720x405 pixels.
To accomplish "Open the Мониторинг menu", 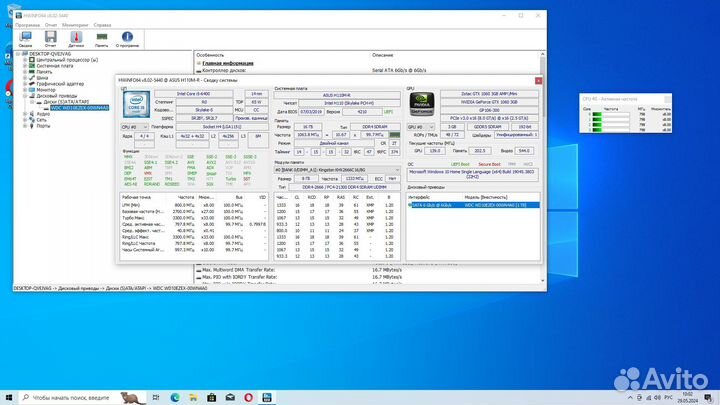I will [75, 25].
